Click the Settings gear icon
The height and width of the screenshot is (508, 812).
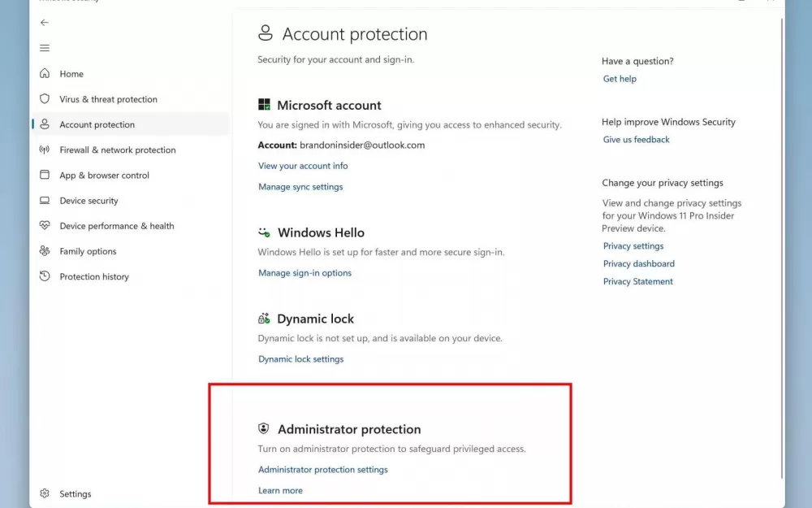(45, 493)
